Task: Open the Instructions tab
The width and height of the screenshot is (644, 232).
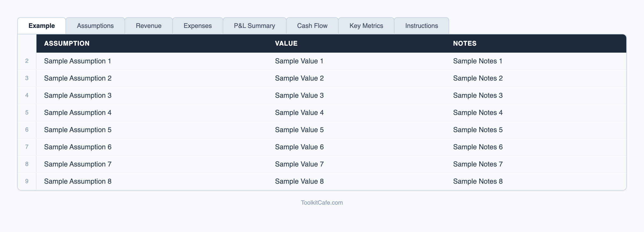Action: point(421,26)
